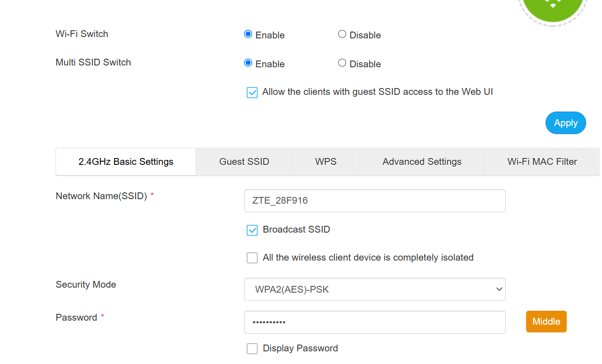Image resolution: width=602 pixels, height=364 pixels.
Task: Click the Network Name SSID field
Action: 375,201
